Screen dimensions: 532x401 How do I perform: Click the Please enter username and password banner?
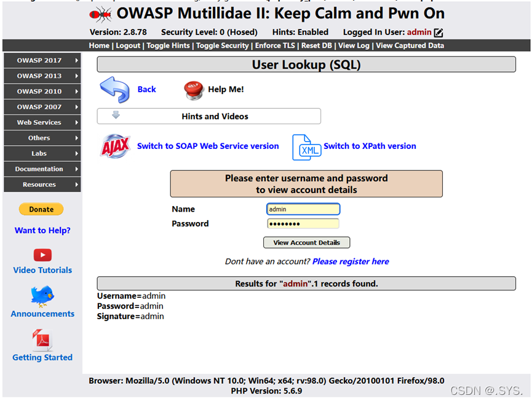click(306, 184)
